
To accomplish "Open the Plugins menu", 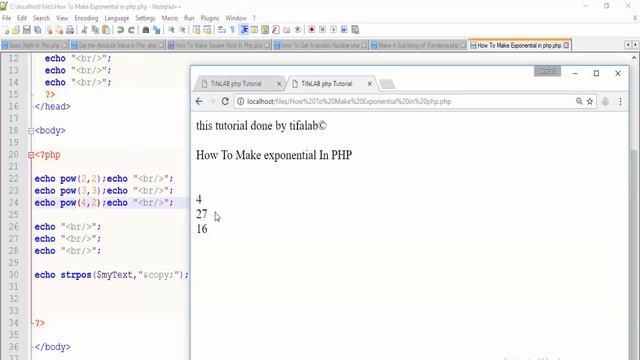I will point(210,18).
